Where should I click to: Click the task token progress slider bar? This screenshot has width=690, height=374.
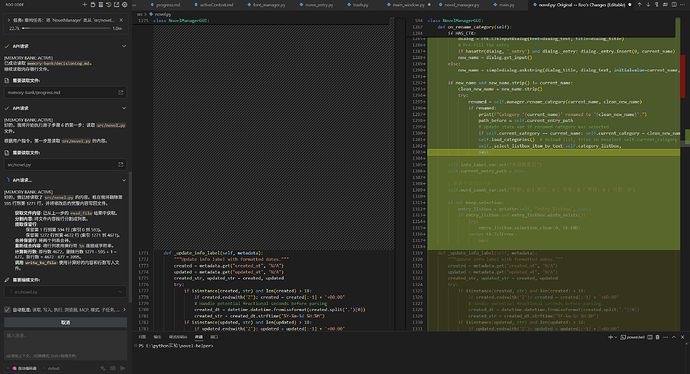pyautogui.click(x=66, y=28)
